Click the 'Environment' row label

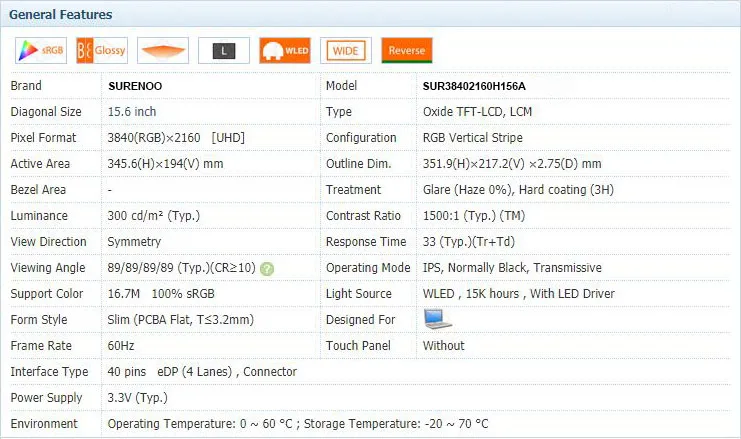tap(44, 423)
